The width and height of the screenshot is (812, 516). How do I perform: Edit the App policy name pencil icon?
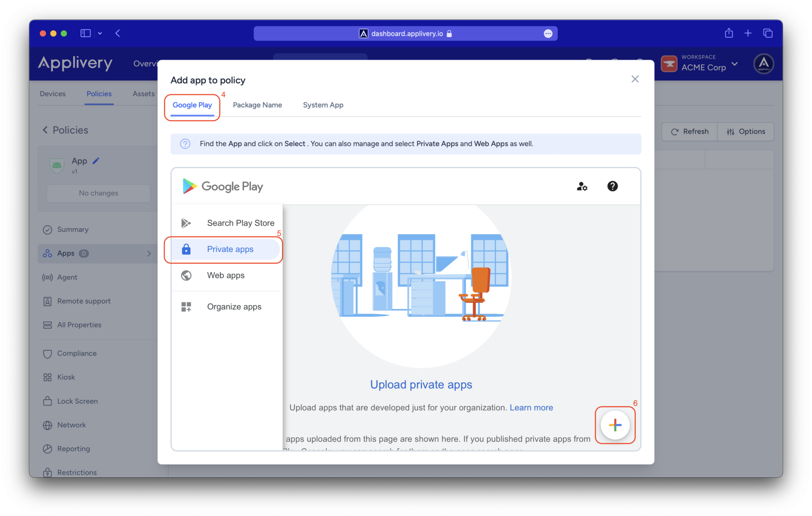click(96, 161)
